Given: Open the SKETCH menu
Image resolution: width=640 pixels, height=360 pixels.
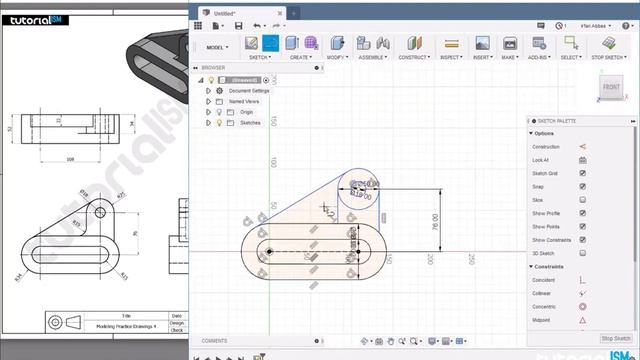Looking at the screenshot, I should [x=260, y=58].
